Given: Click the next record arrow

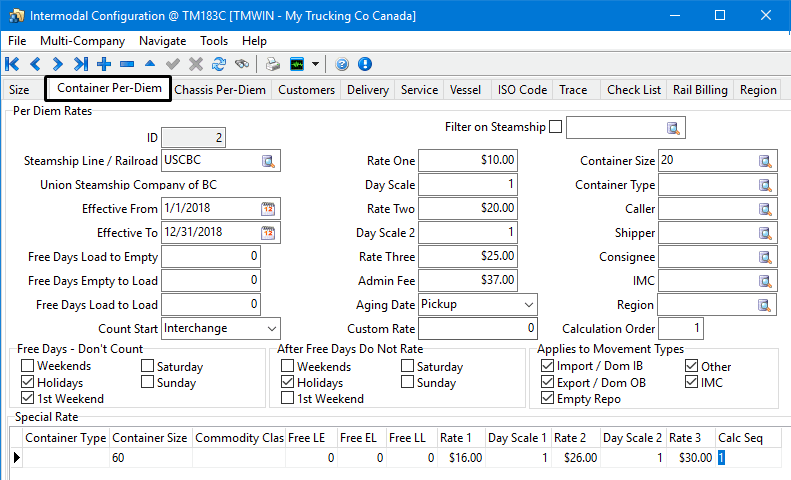Looking at the screenshot, I should pos(57,64).
